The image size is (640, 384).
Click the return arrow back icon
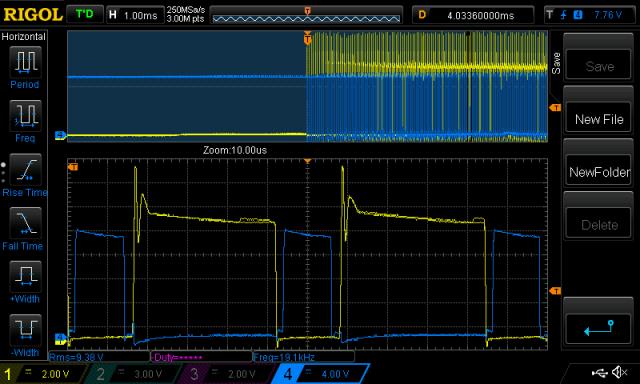coord(598,328)
